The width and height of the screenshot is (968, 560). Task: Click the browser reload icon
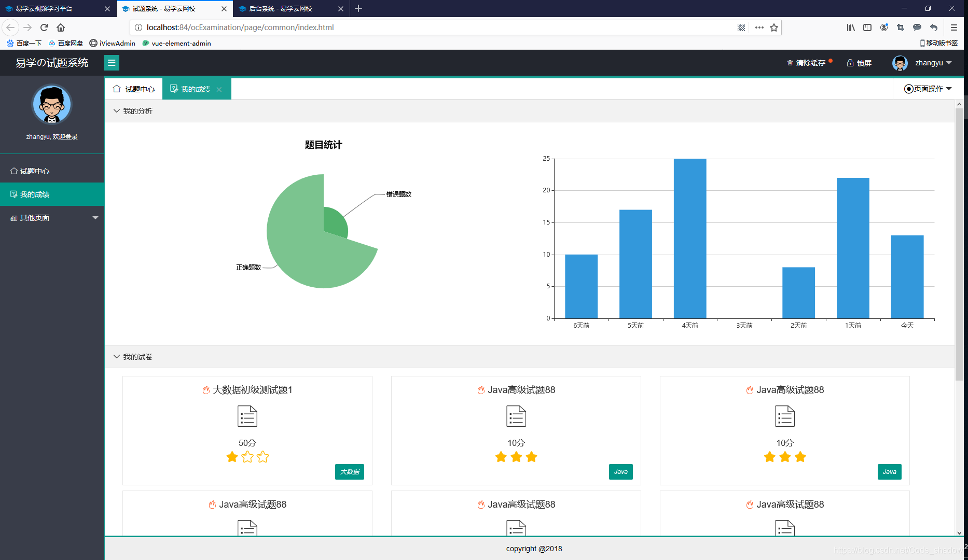tap(44, 27)
